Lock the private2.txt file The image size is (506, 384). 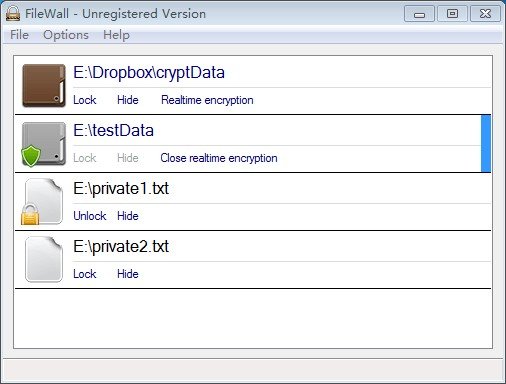point(85,274)
